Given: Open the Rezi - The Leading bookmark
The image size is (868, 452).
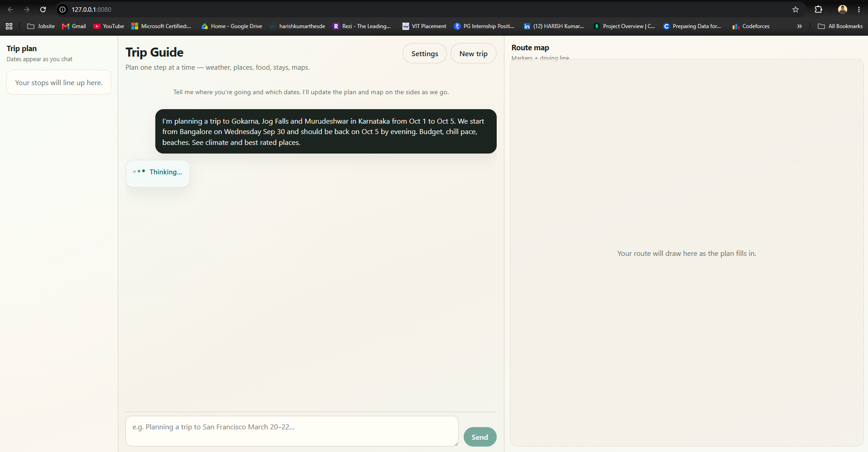Looking at the screenshot, I should click(362, 26).
